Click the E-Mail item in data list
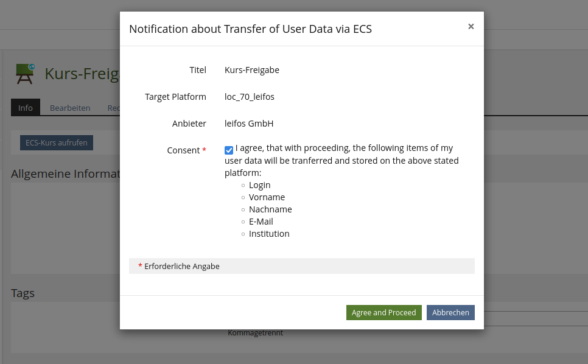Image resolution: width=588 pixels, height=364 pixels. tap(261, 222)
